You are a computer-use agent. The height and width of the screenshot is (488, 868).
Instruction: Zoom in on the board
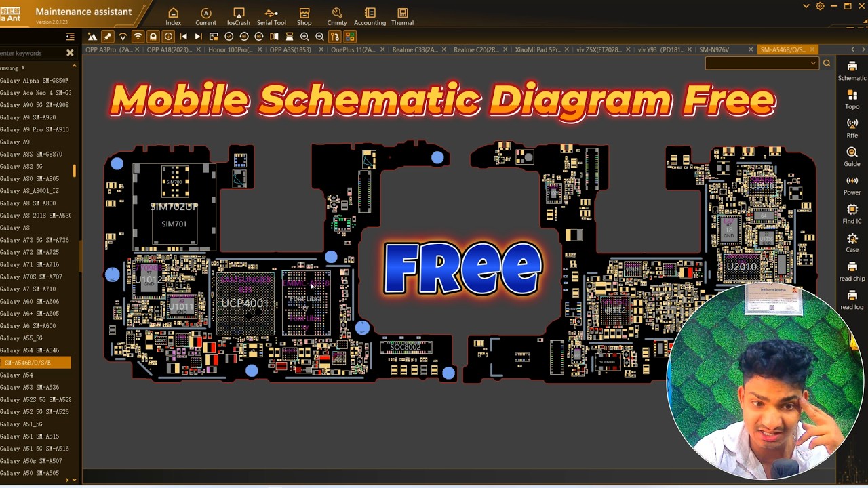304,37
